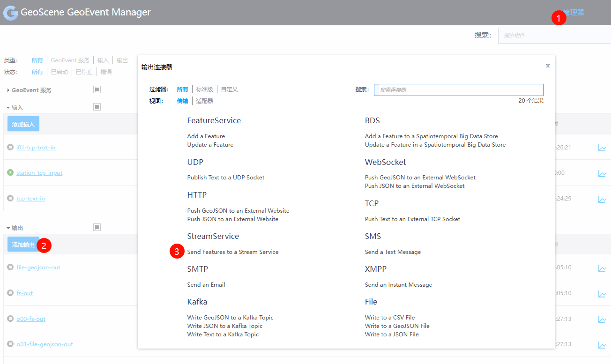The width and height of the screenshot is (611, 364).
Task: Open monitoring chart for j01-tcp-text-in
Action: click(x=602, y=148)
